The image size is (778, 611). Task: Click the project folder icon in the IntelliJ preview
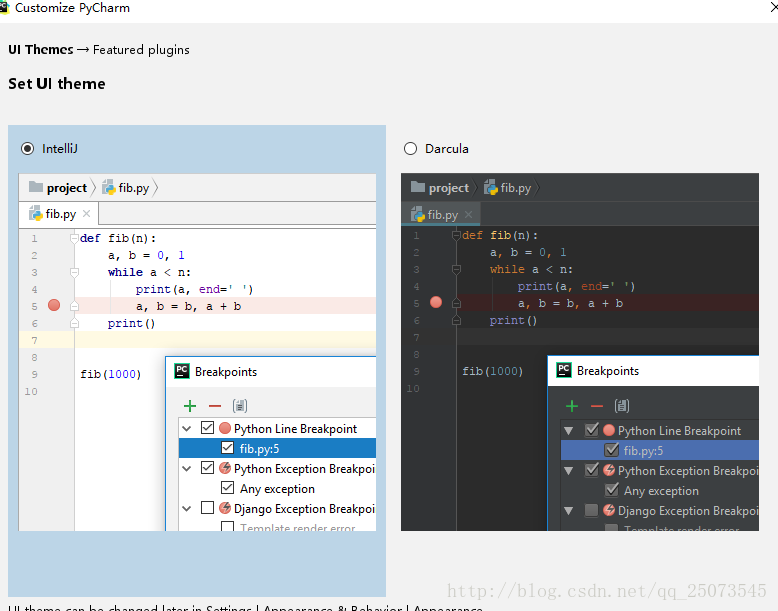(x=36, y=187)
